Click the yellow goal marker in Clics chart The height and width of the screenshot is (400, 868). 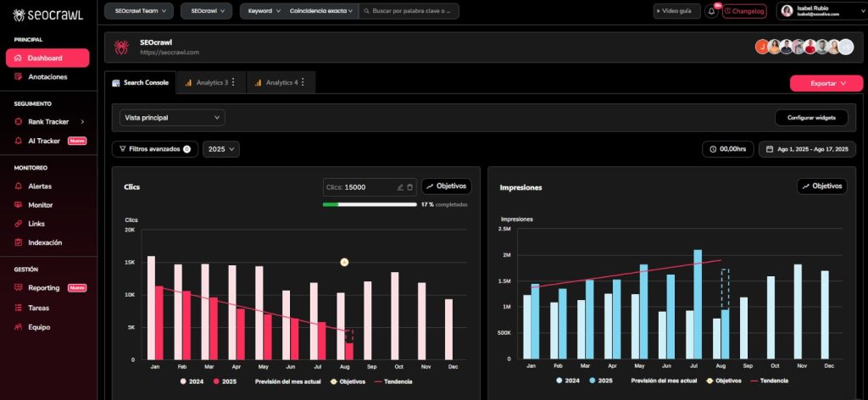click(x=344, y=262)
